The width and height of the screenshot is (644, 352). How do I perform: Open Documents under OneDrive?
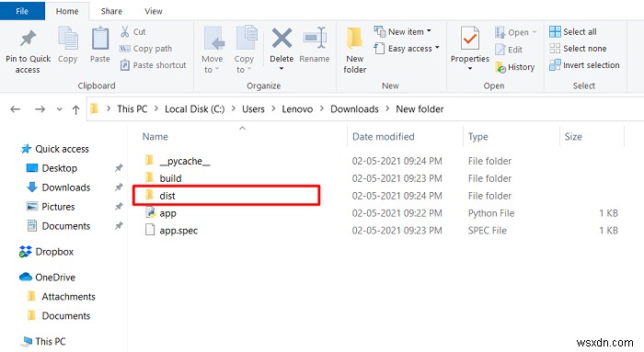[x=65, y=316]
